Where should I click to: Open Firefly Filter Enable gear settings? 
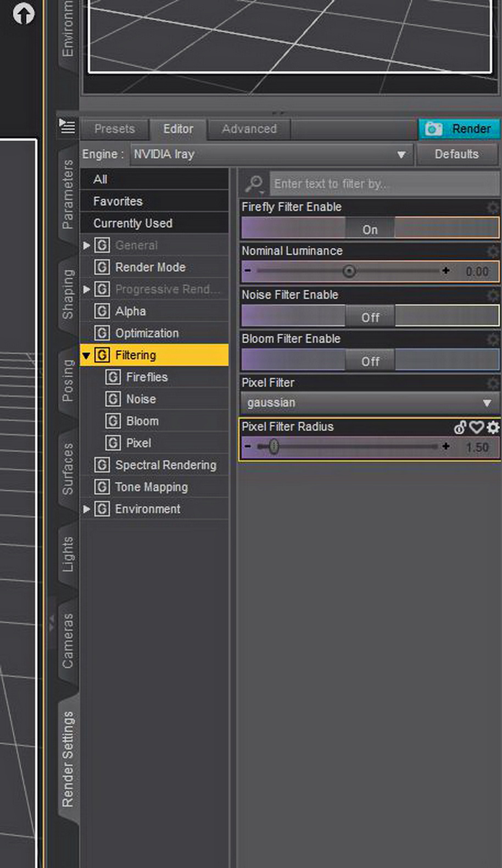point(493,207)
